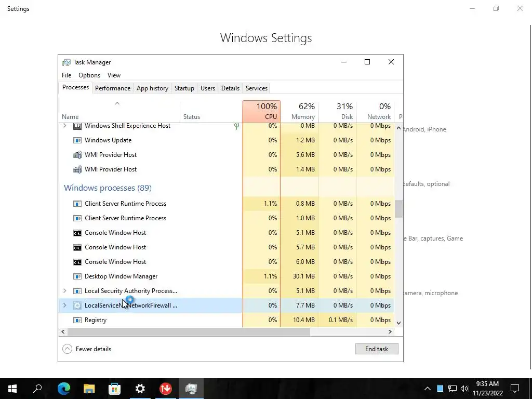
Task: Switch to the Users tab
Action: pyautogui.click(x=208, y=88)
